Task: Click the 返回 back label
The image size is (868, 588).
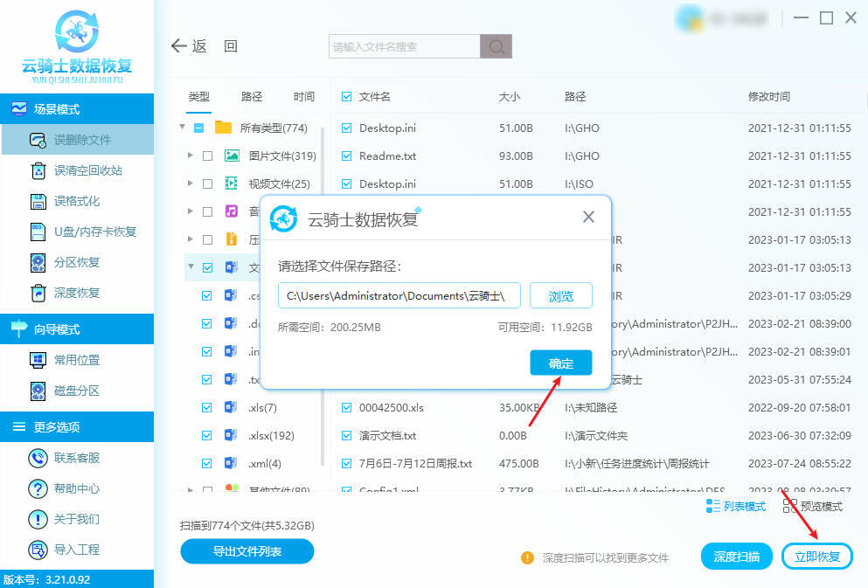Action: pos(215,46)
